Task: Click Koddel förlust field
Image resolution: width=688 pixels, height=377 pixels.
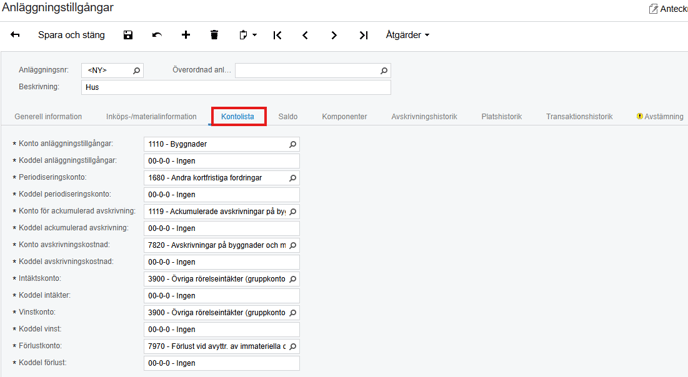Action: tap(222, 363)
